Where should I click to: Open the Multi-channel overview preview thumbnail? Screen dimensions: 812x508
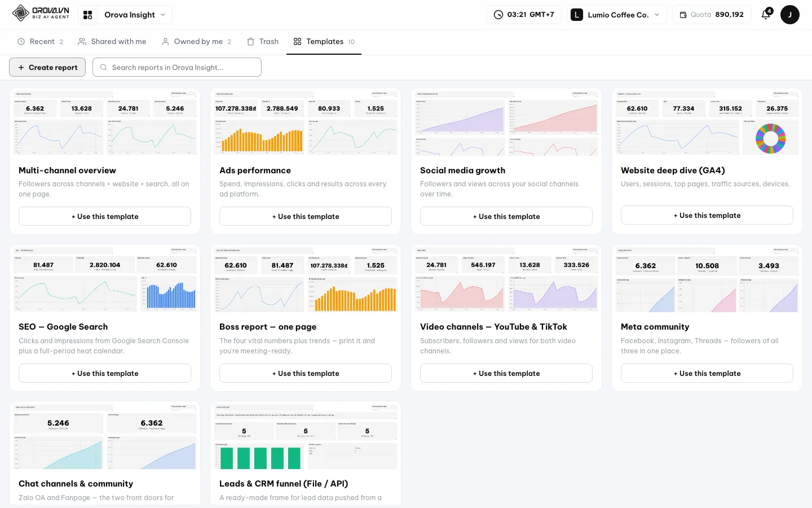105,122
